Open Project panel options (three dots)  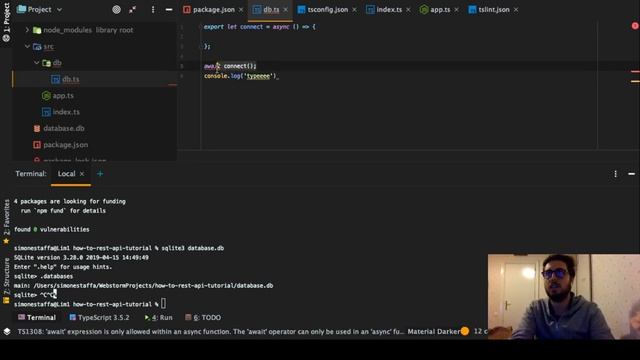(153, 9)
